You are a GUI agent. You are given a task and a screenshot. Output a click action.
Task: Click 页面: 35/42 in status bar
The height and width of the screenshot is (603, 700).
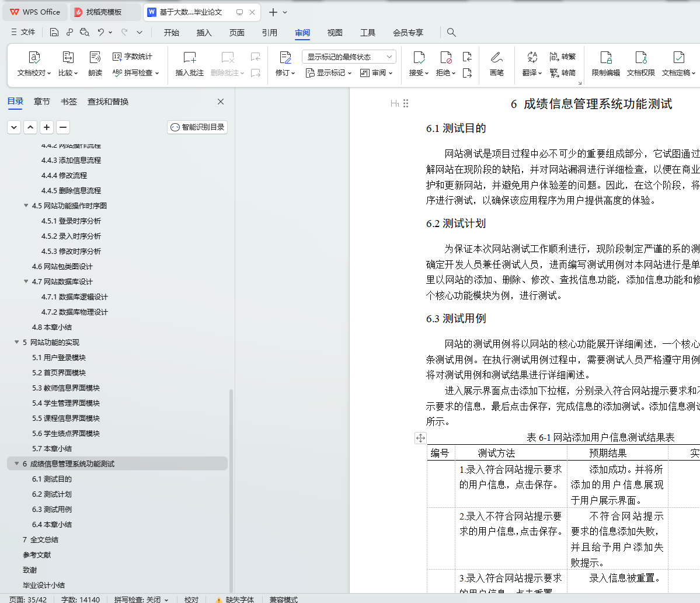tap(28, 599)
